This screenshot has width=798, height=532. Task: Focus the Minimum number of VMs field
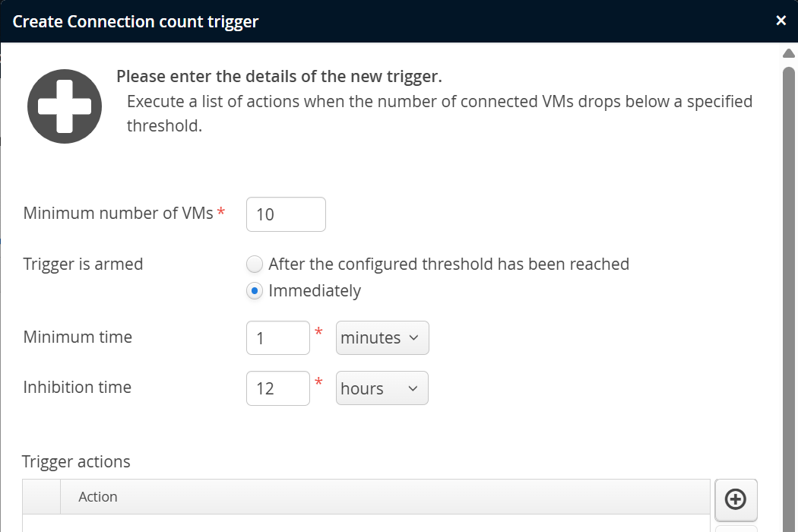286,214
